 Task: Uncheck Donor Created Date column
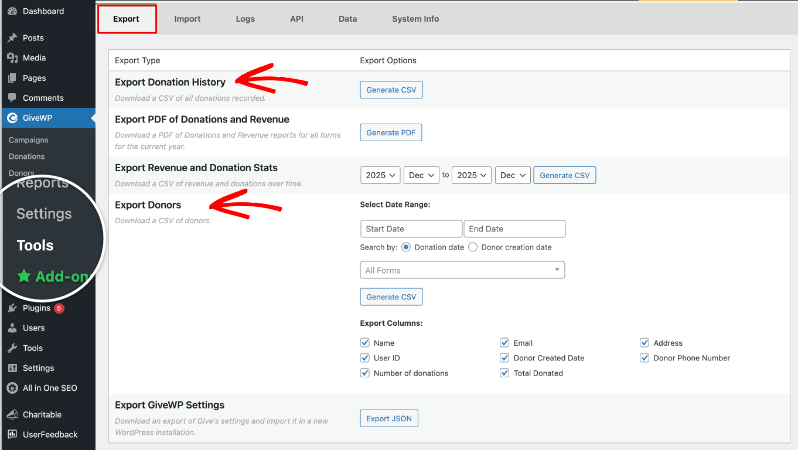coord(504,358)
